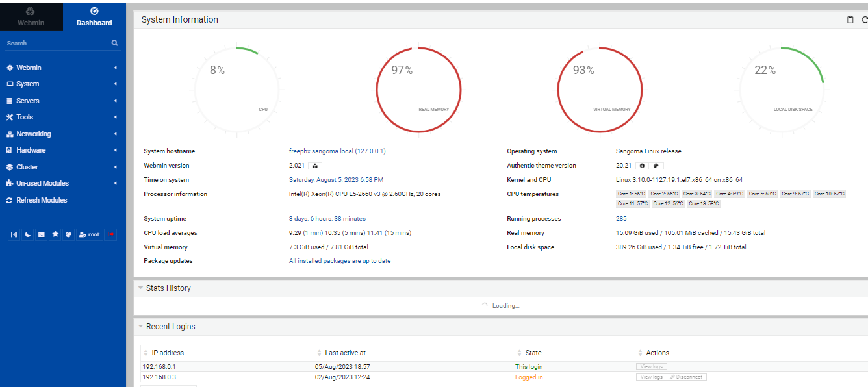Open theme configuration palette icon in sidebar
The image size is (868, 387).
click(68, 234)
